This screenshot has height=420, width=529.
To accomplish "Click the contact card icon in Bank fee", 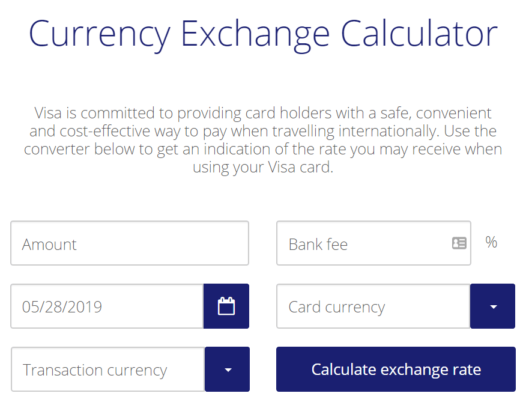I will point(459,243).
